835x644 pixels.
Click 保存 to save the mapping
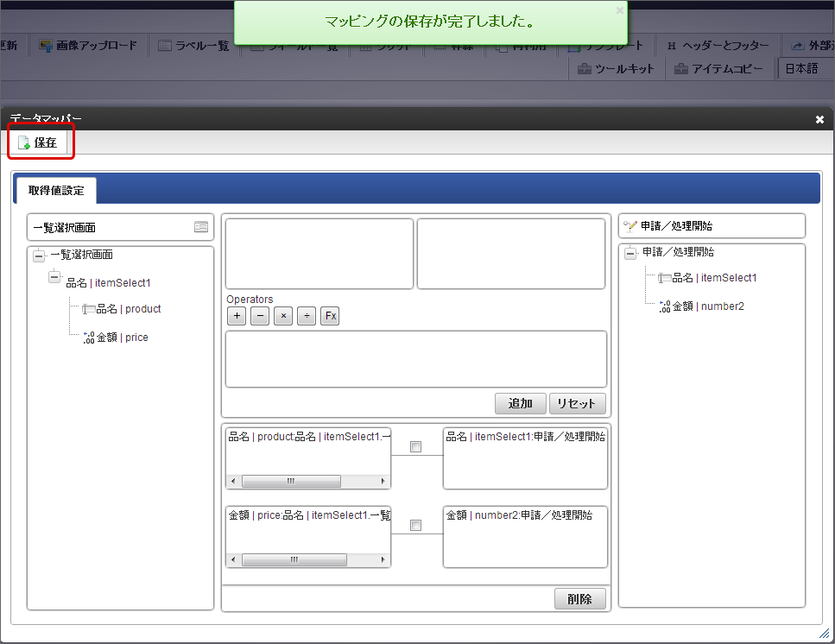[38, 142]
